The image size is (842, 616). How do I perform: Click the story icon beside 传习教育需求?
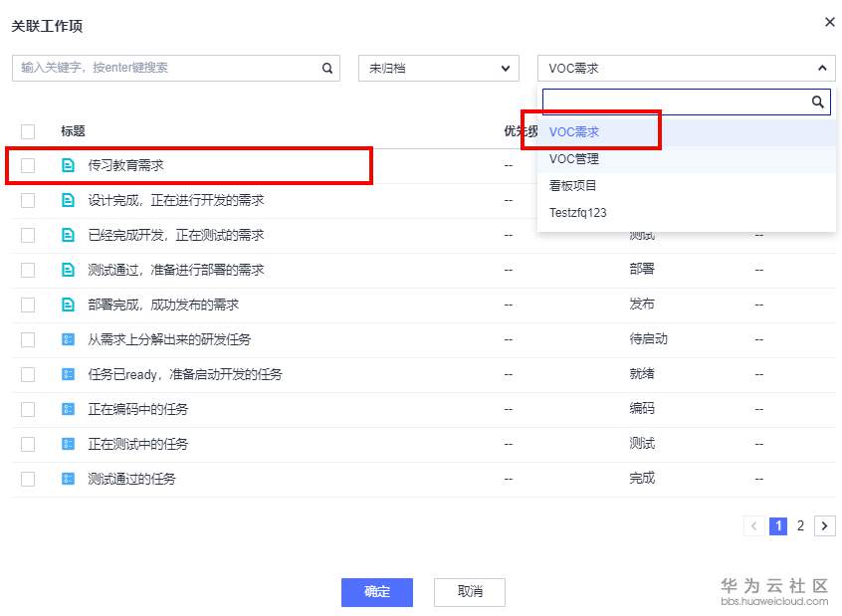(69, 166)
